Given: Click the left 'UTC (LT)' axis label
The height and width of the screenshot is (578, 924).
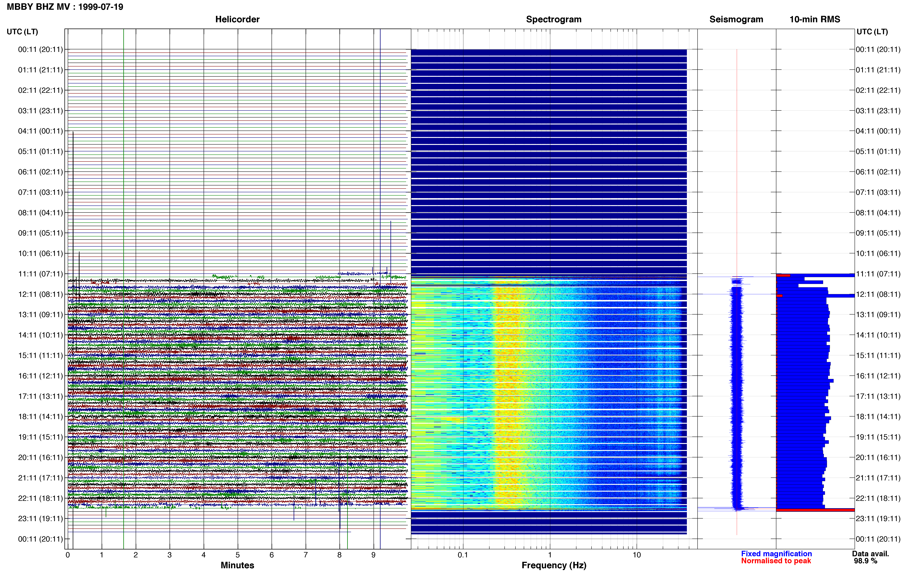Looking at the screenshot, I should [x=22, y=32].
